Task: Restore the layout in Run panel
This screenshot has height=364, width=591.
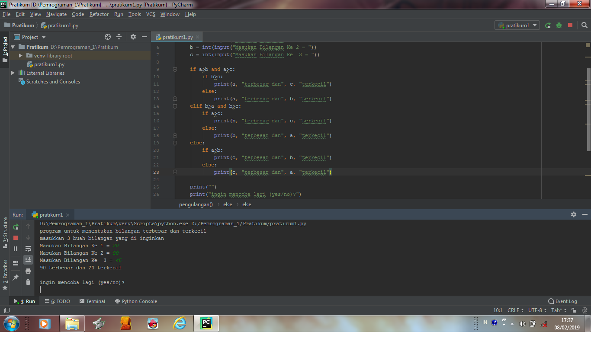Action: pyautogui.click(x=16, y=263)
